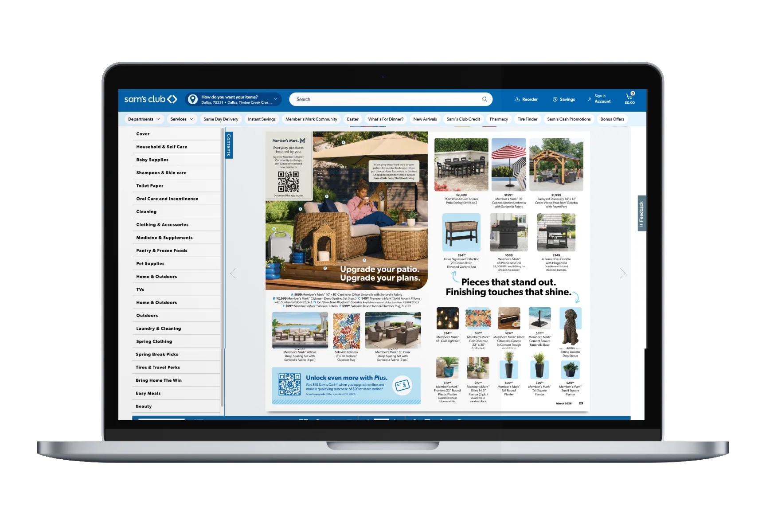Select Spring Break Picks section
Image resolution: width=766 pixels, height=532 pixels.
[157, 355]
